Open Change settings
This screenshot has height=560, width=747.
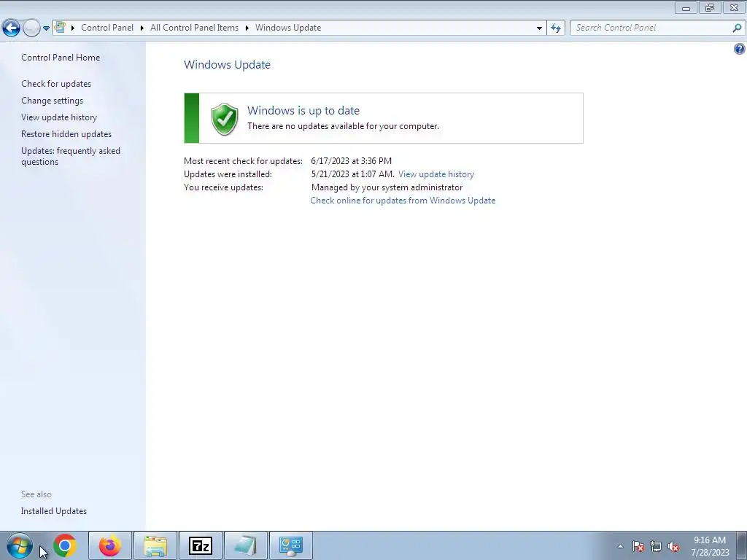[52, 101]
